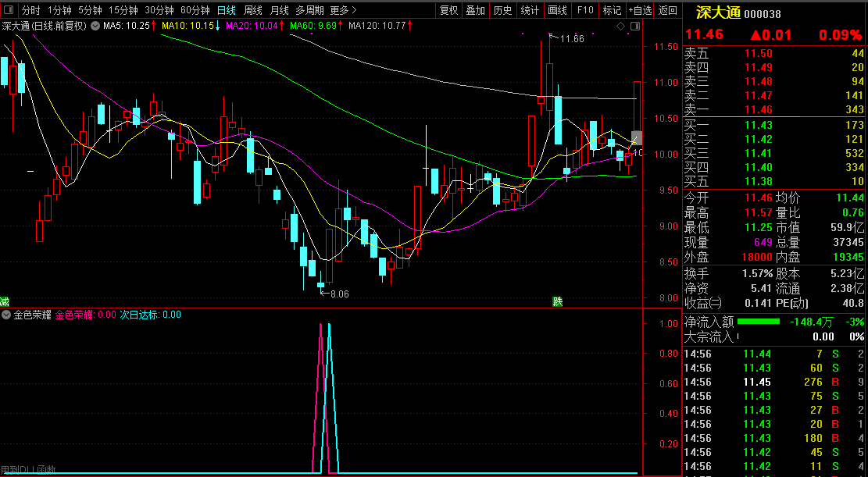Click the green 减 marker on chart

coord(5,301)
